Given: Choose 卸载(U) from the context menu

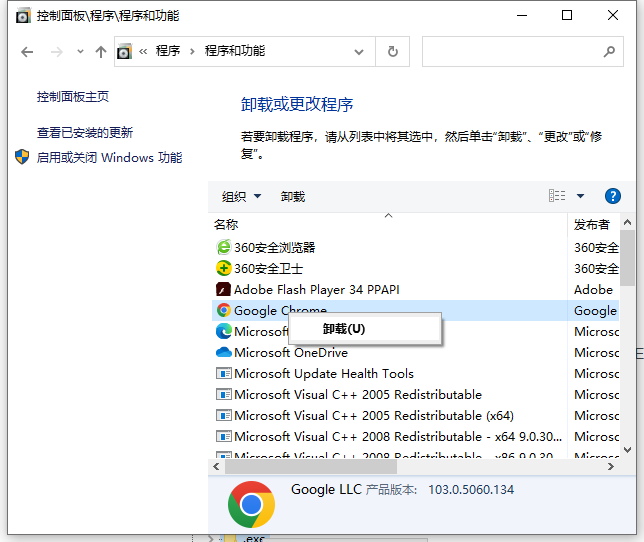Looking at the screenshot, I should [x=344, y=328].
